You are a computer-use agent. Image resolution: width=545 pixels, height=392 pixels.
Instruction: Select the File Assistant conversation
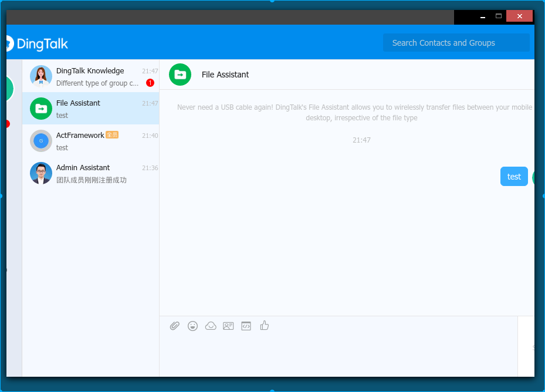click(x=91, y=109)
